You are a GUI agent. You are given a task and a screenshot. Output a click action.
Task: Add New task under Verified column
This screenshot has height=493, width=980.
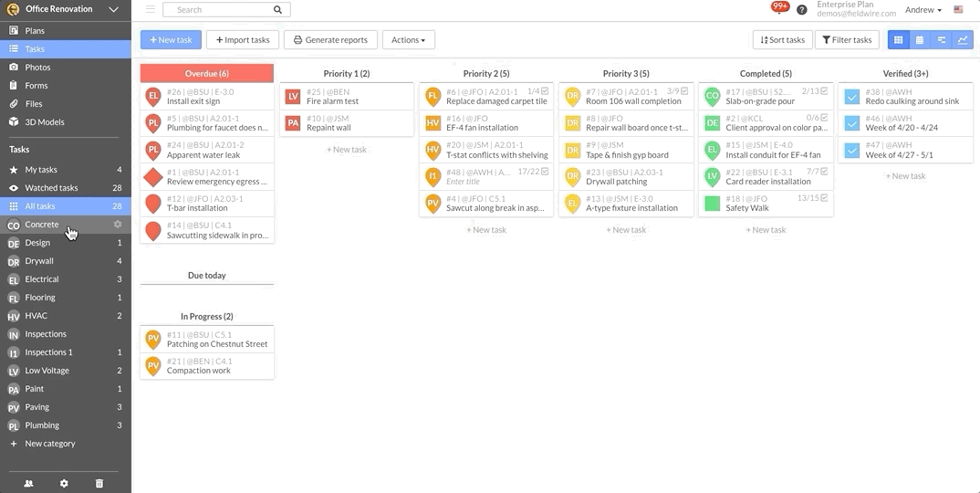(x=905, y=176)
